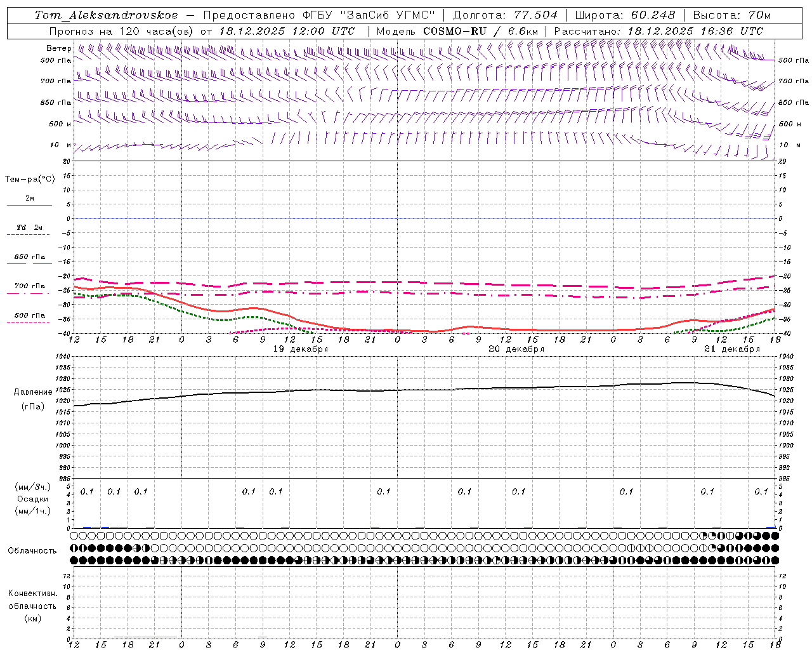Click the Долгота: 77.504 value
812x650 pixels.
506,15
